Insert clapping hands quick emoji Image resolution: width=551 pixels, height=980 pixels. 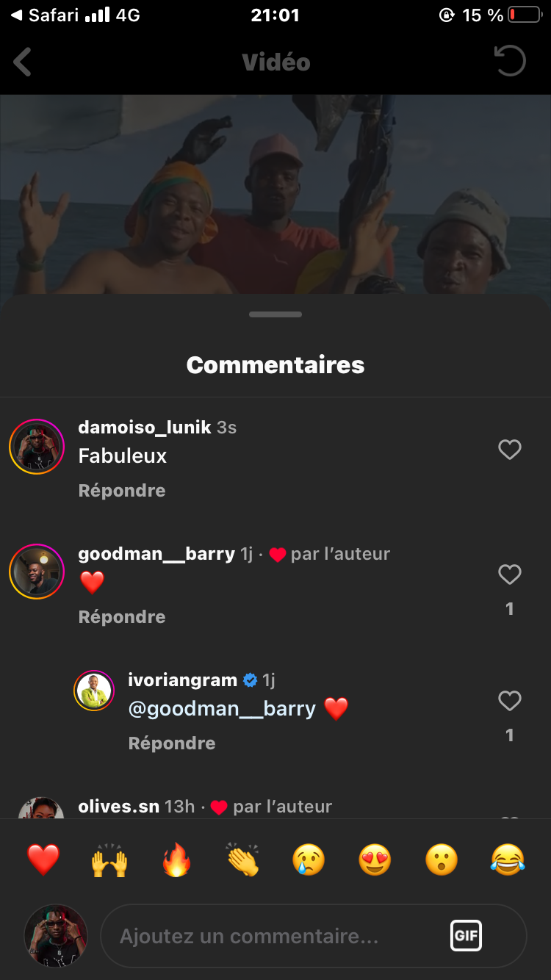pyautogui.click(x=242, y=859)
